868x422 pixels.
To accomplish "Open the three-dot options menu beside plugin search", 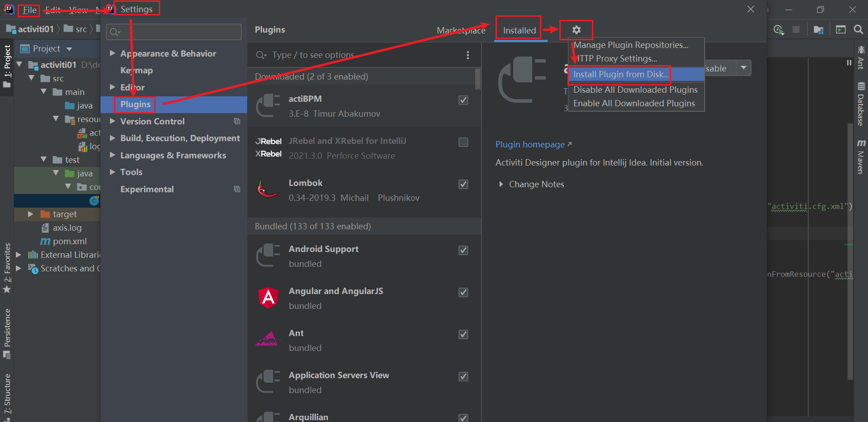I will click(467, 55).
